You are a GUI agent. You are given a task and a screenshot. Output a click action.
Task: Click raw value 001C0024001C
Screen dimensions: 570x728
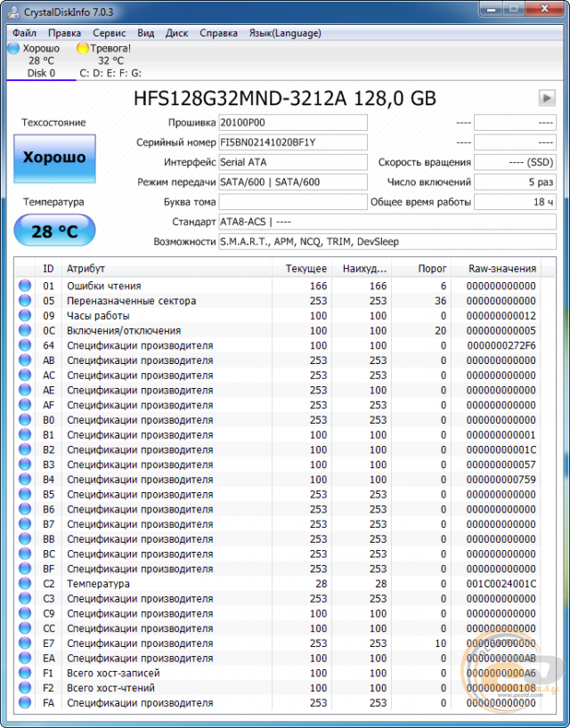click(501, 584)
